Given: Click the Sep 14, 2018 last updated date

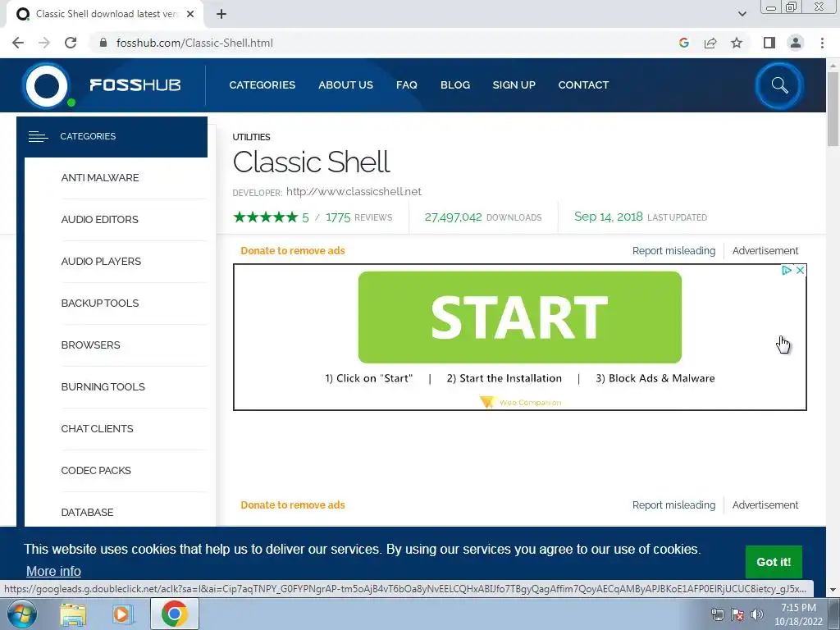Looking at the screenshot, I should coord(609,217).
